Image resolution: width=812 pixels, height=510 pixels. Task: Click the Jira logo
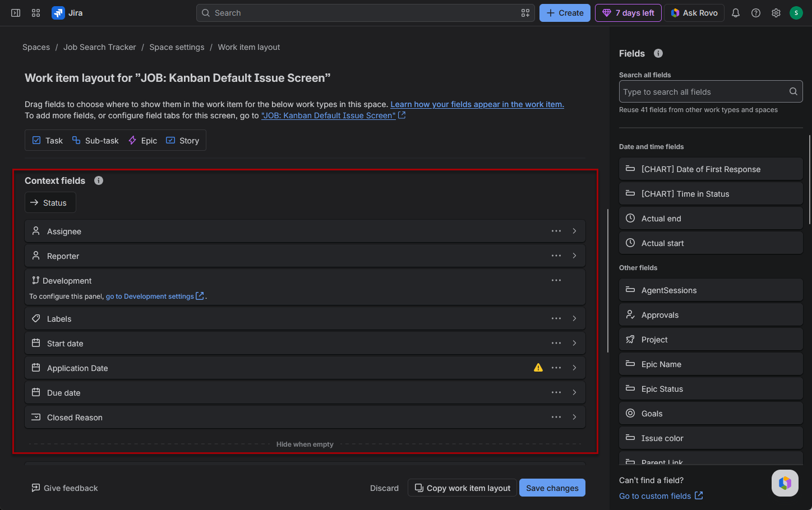click(67, 13)
